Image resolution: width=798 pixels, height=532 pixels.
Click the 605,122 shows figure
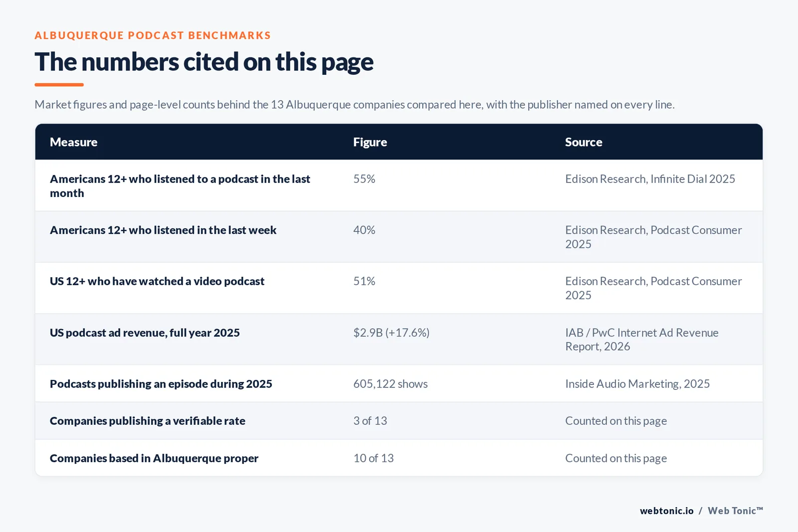[x=391, y=384]
